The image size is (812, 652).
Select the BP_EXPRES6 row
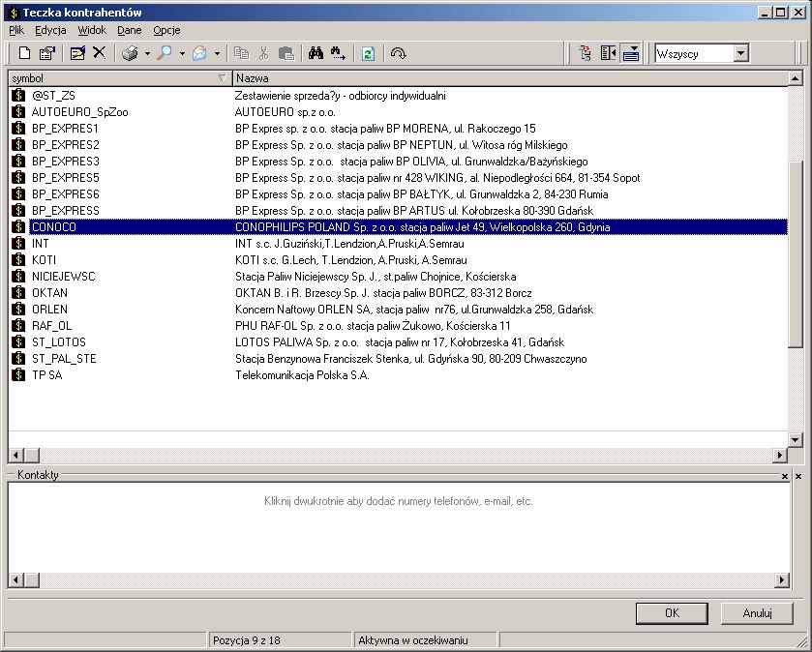coord(398,194)
